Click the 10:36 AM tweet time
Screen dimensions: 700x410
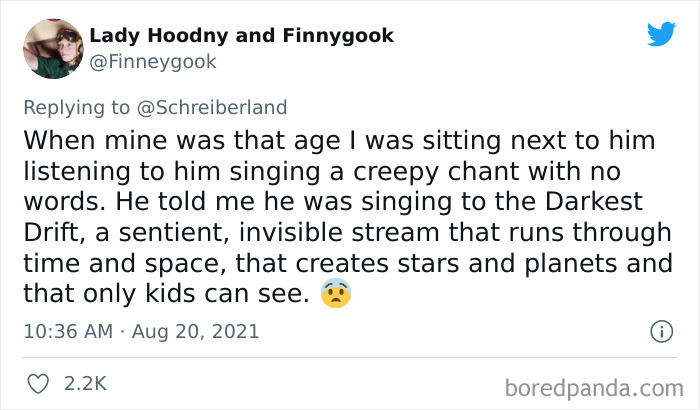[x=65, y=331]
